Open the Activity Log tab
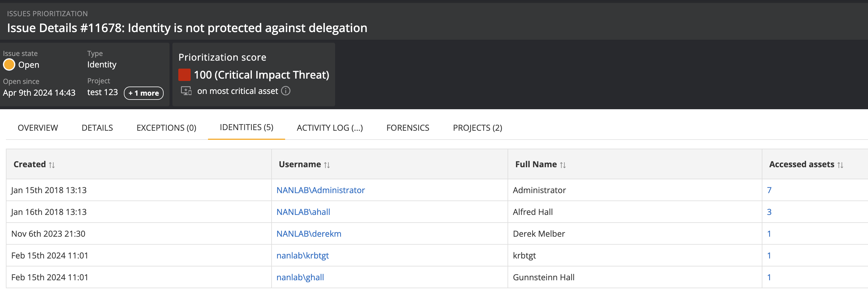 (330, 128)
